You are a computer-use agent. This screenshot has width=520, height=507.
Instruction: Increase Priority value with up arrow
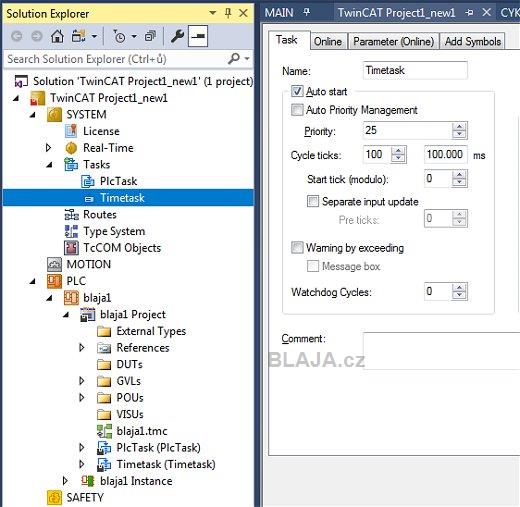pos(459,127)
